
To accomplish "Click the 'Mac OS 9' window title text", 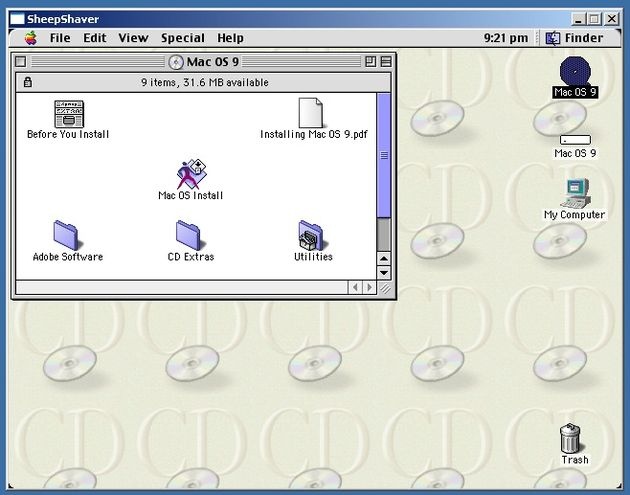I will coord(213,62).
